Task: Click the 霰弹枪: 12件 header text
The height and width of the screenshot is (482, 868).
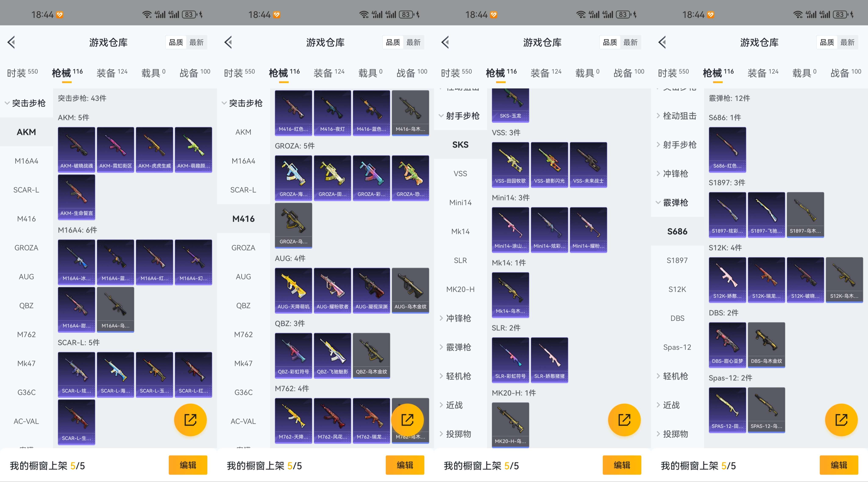Action: (729, 98)
